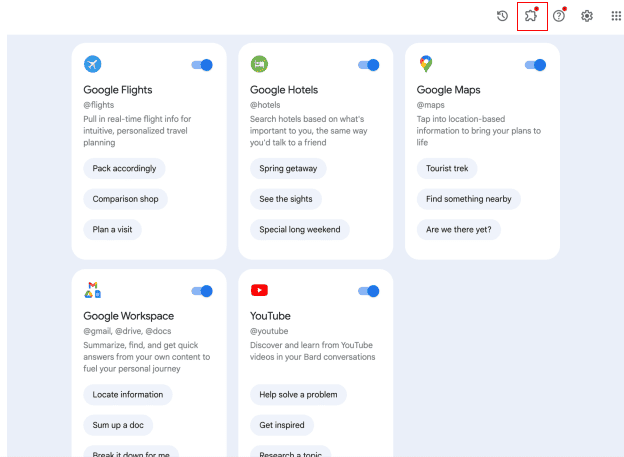Screen dimensions: 624x457
Task: Switch off the Google Workspace toggle
Action: [202, 291]
